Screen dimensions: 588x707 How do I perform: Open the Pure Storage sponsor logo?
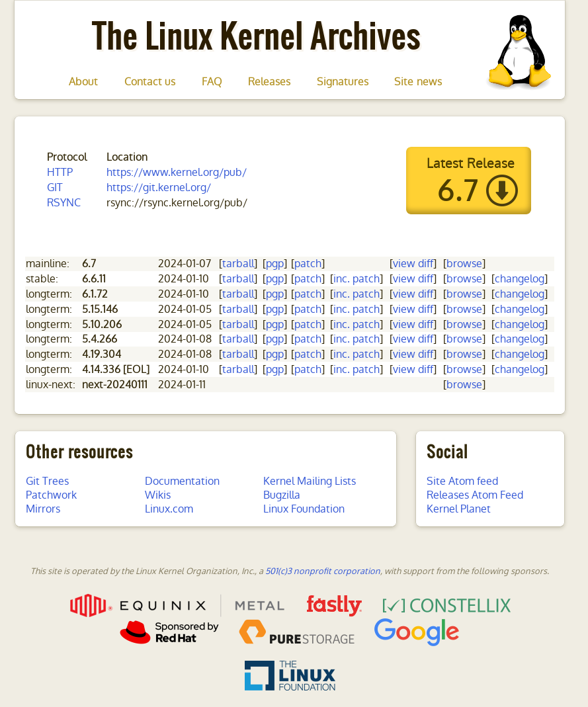coord(297,632)
